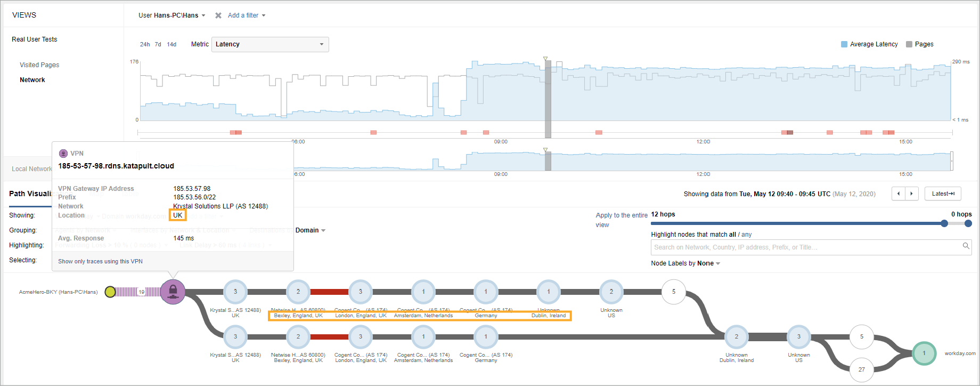Click the yellow agent node AcmeHero-BKY
The height and width of the screenshot is (386, 980).
(x=110, y=292)
